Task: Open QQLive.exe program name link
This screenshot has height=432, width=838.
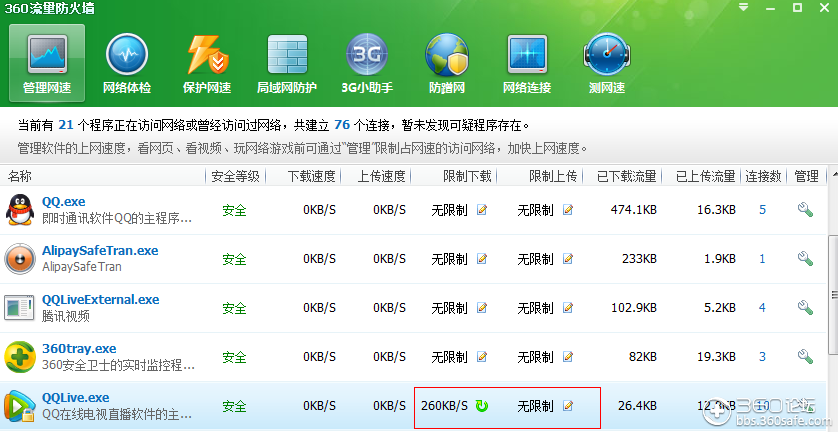Action: pos(75,398)
